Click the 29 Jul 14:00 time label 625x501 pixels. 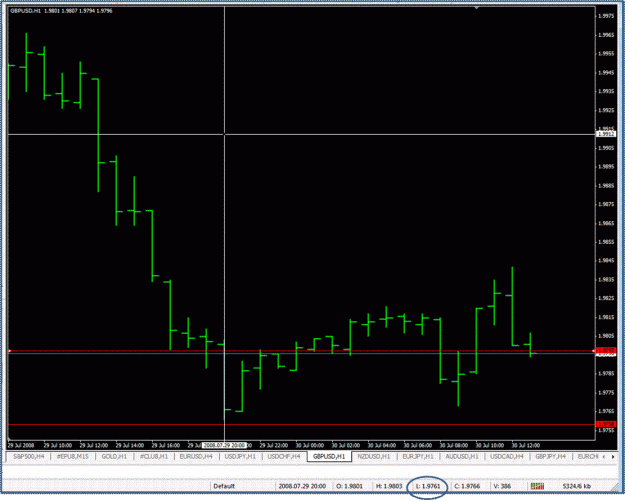[x=130, y=445]
